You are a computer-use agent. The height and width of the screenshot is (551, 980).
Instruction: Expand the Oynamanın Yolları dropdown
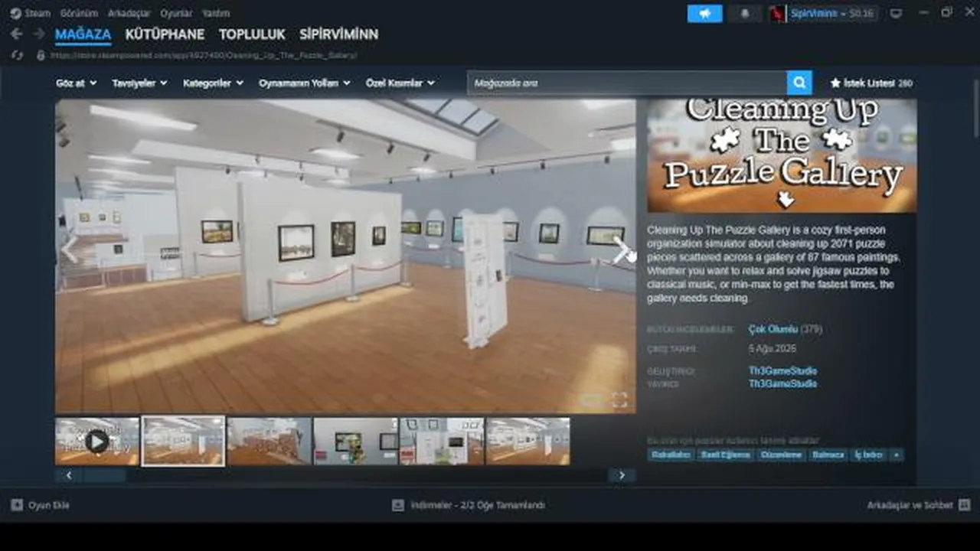[305, 83]
